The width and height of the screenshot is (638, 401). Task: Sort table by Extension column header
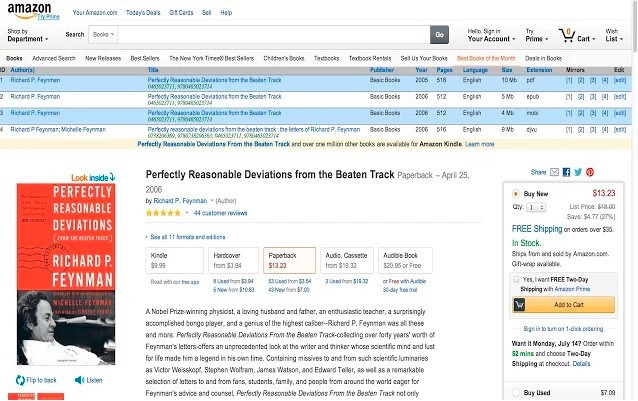tap(539, 70)
